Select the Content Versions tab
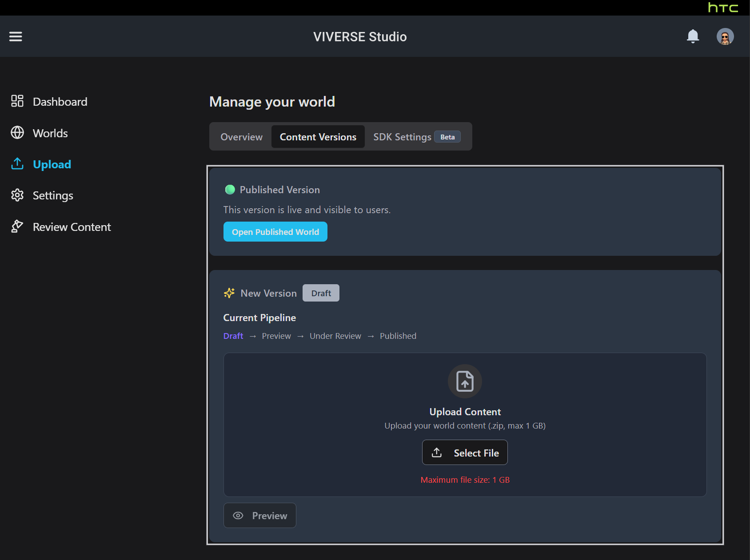The width and height of the screenshot is (750, 560). coord(318,137)
